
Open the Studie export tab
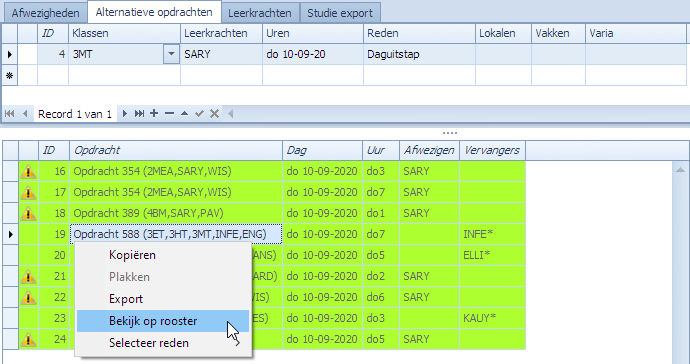[x=340, y=13]
